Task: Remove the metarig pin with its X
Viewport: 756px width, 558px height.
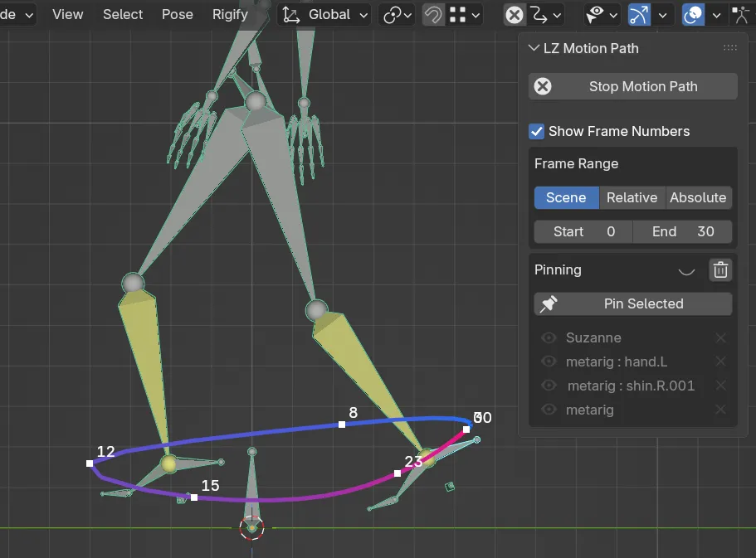Action: point(720,410)
